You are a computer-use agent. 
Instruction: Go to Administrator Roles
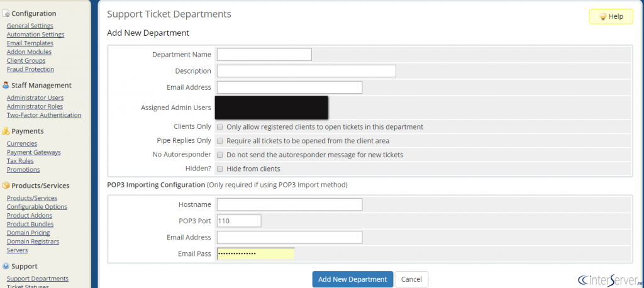(35, 106)
